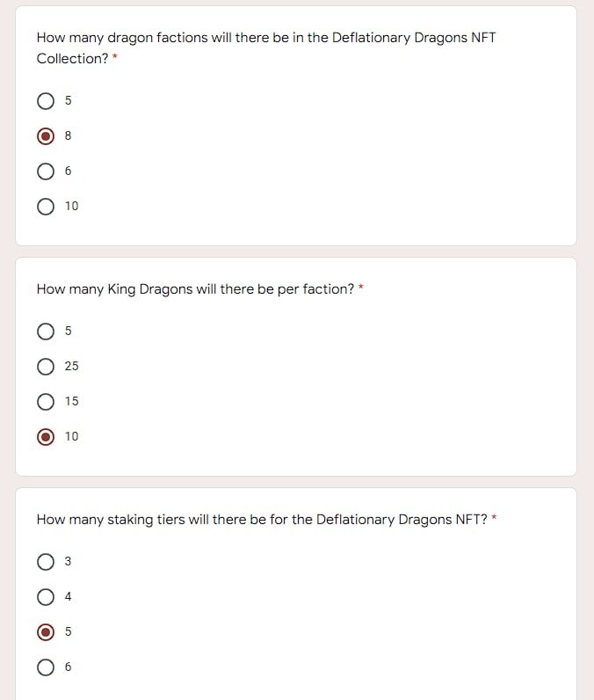The height and width of the screenshot is (700, 594).
Task: Click required asterisk on staking tiers question
Action: coord(495,520)
